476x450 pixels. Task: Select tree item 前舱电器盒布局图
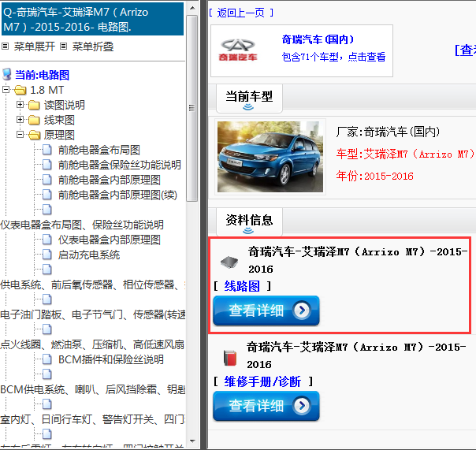[x=99, y=150]
